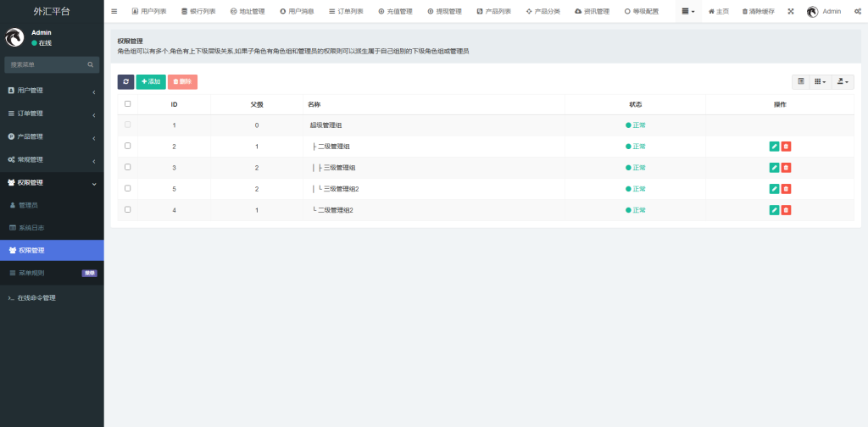
Task: Click 清除缓存 in top bar
Action: 758,11
